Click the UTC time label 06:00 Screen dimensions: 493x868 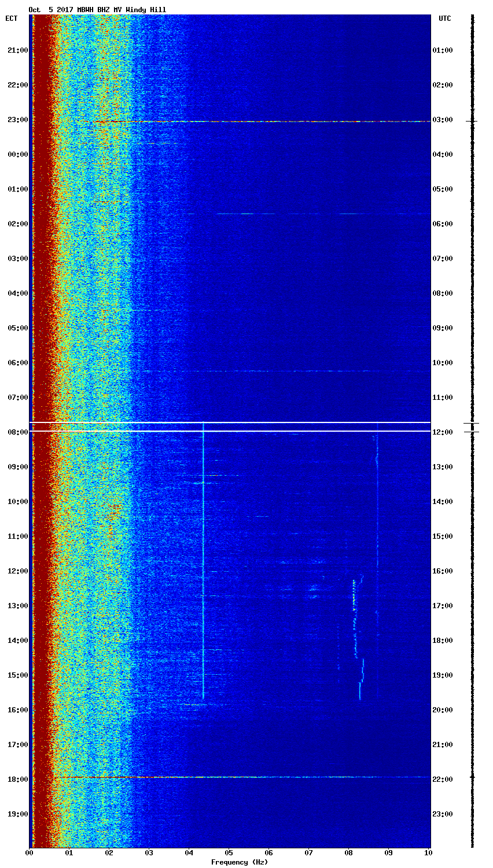(x=443, y=224)
